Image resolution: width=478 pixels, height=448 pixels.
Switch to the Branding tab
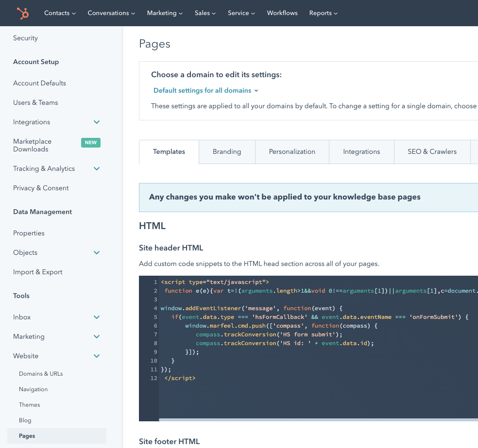coord(227,151)
